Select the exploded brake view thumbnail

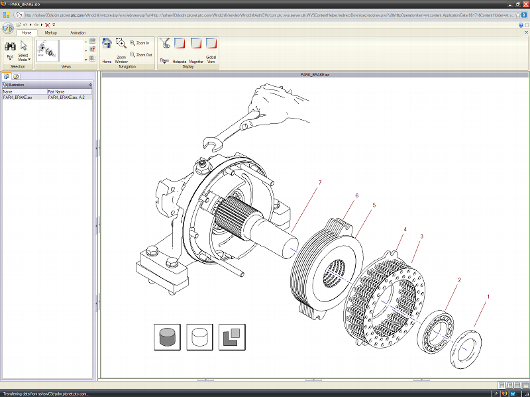coord(48,51)
